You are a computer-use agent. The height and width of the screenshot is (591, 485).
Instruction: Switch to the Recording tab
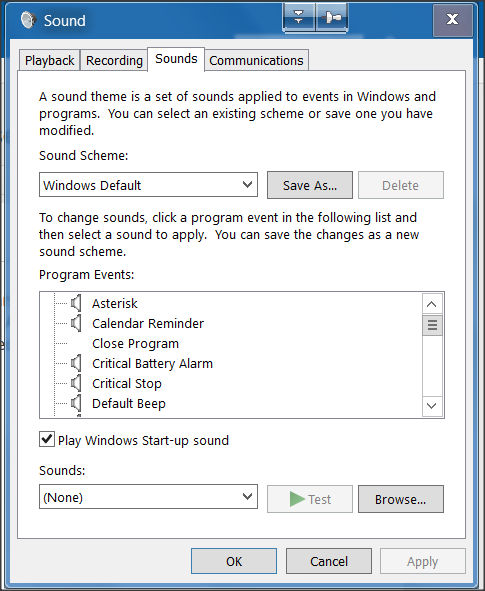coord(114,60)
